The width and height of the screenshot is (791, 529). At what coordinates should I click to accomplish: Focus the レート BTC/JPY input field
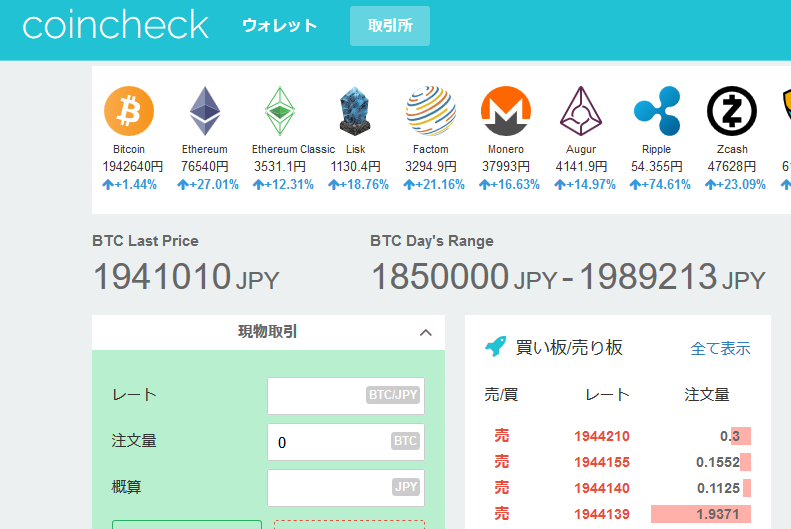click(346, 395)
